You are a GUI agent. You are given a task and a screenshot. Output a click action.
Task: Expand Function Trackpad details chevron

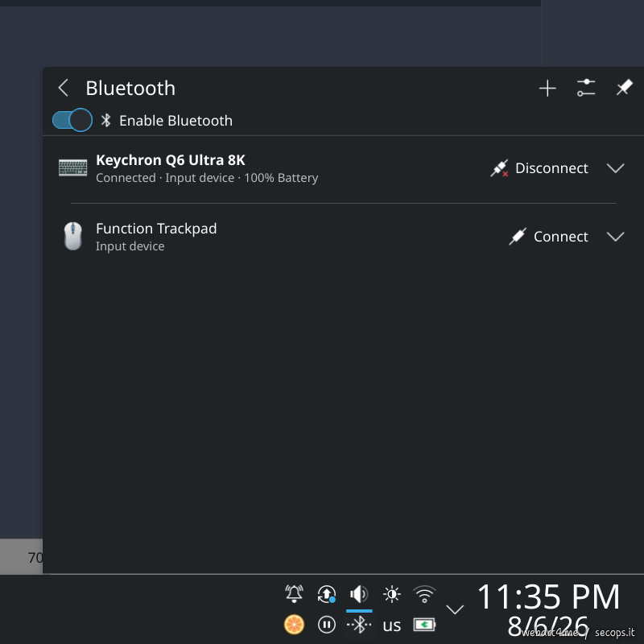615,237
